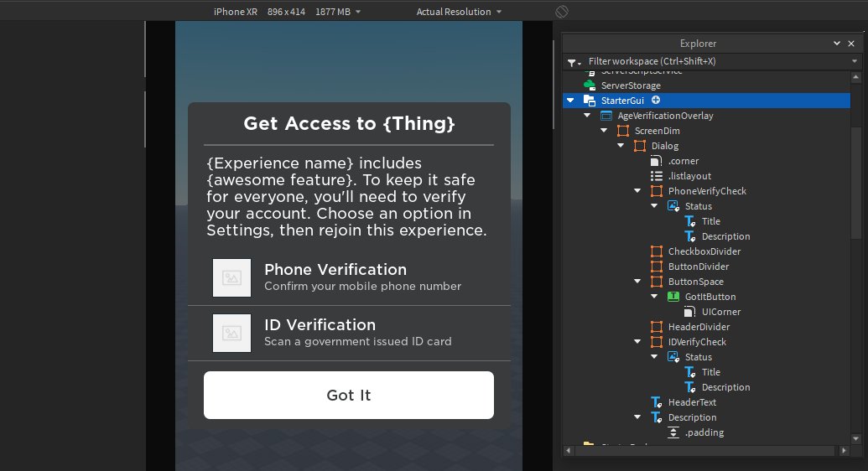Click the '{Experience name} includes' description paragraph
This screenshot has height=471, width=868.
pyautogui.click(x=347, y=196)
